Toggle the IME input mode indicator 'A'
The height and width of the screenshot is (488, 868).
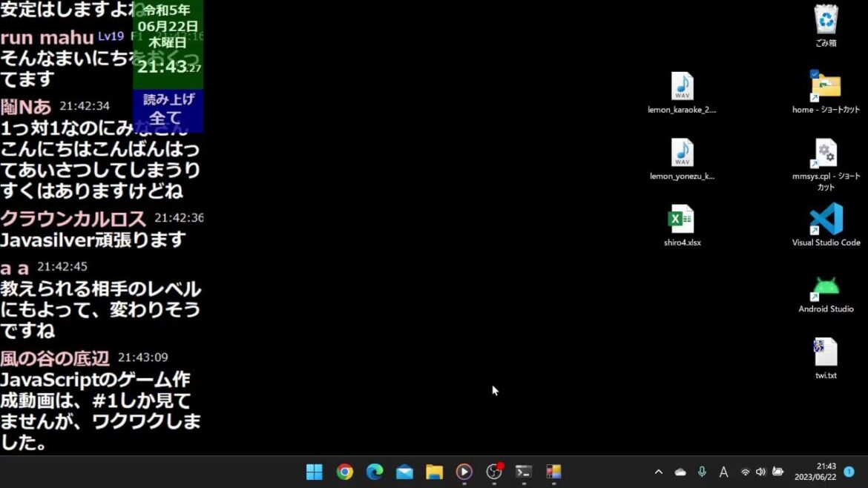click(x=723, y=472)
